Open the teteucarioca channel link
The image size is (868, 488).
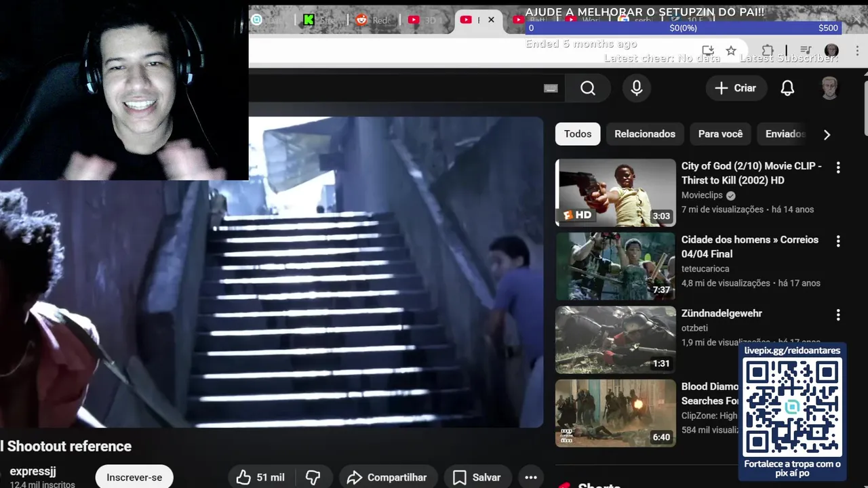pos(705,269)
